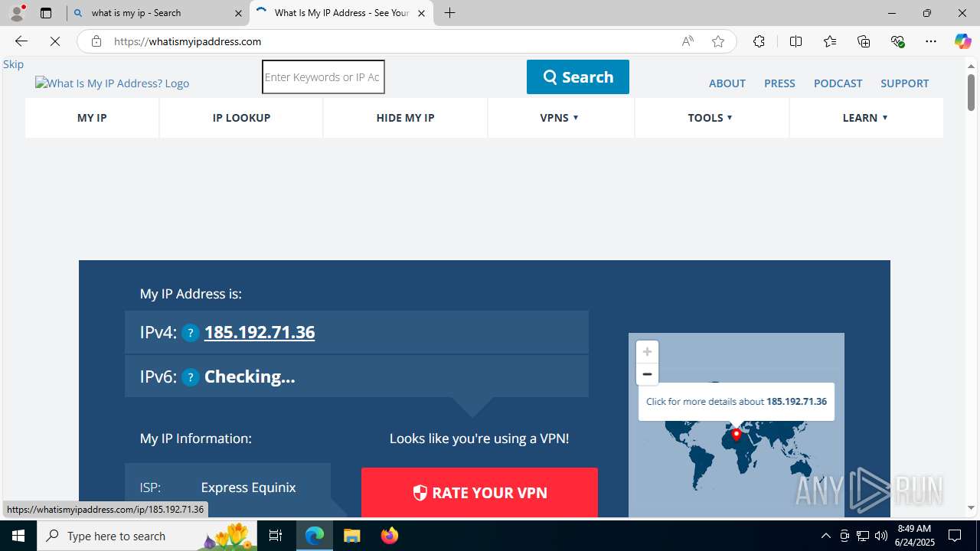Zoom in on the map
This screenshot has height=551, width=980.
647,352
